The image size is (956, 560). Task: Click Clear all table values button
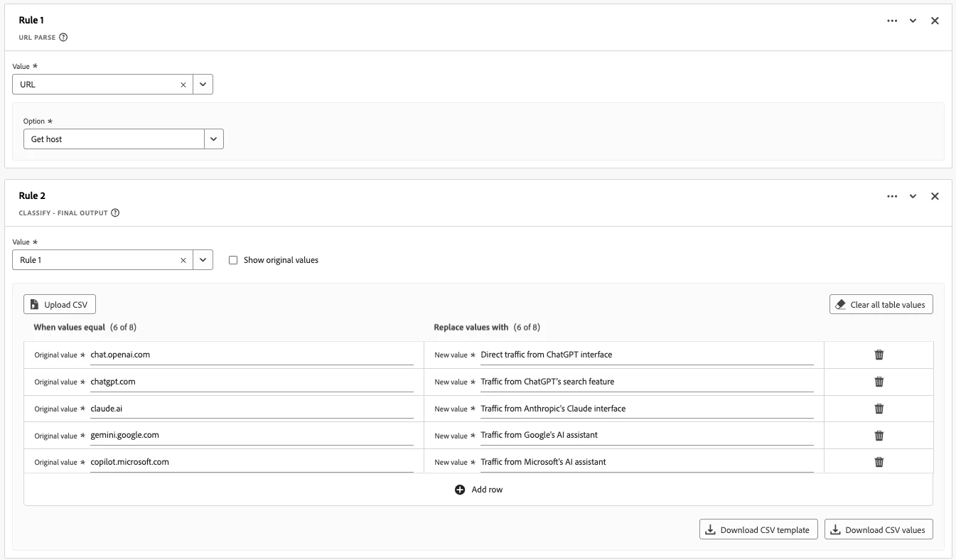tap(881, 304)
